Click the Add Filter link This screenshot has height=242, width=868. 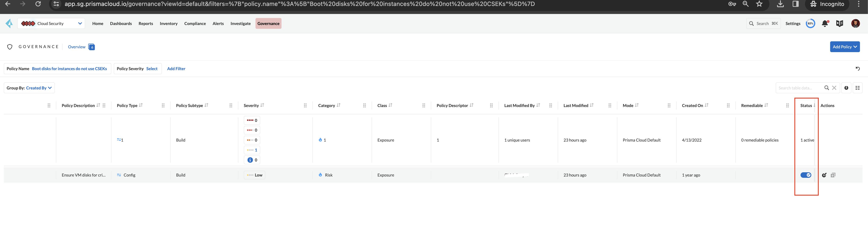[x=176, y=68]
